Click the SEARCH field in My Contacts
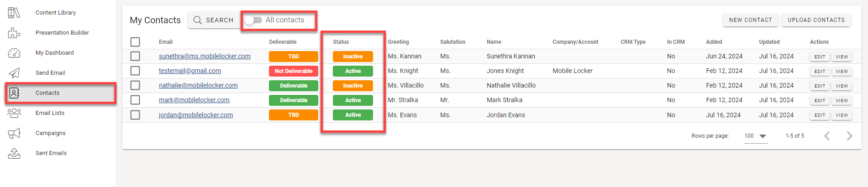This screenshot has height=187, width=868. click(x=214, y=20)
